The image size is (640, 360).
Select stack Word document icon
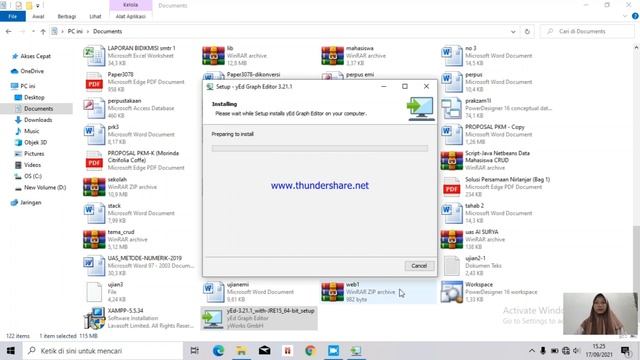(94, 213)
